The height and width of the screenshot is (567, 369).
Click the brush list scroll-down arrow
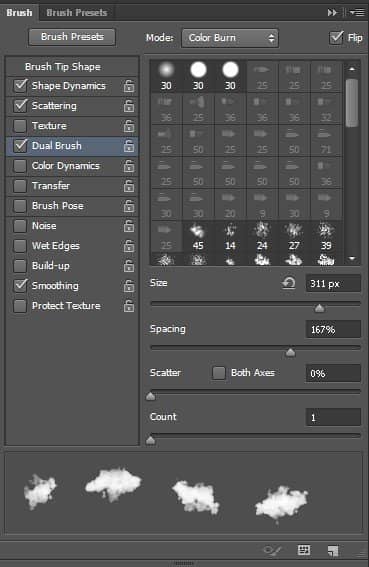point(353,259)
